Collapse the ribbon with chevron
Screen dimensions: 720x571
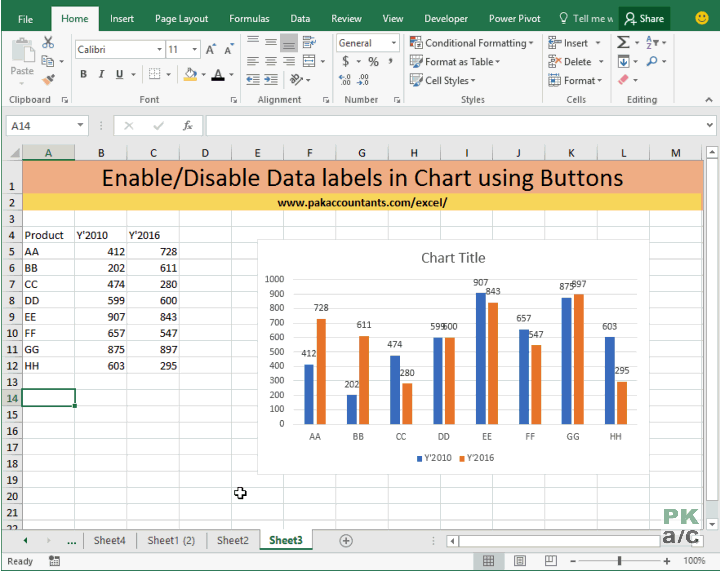pos(709,100)
